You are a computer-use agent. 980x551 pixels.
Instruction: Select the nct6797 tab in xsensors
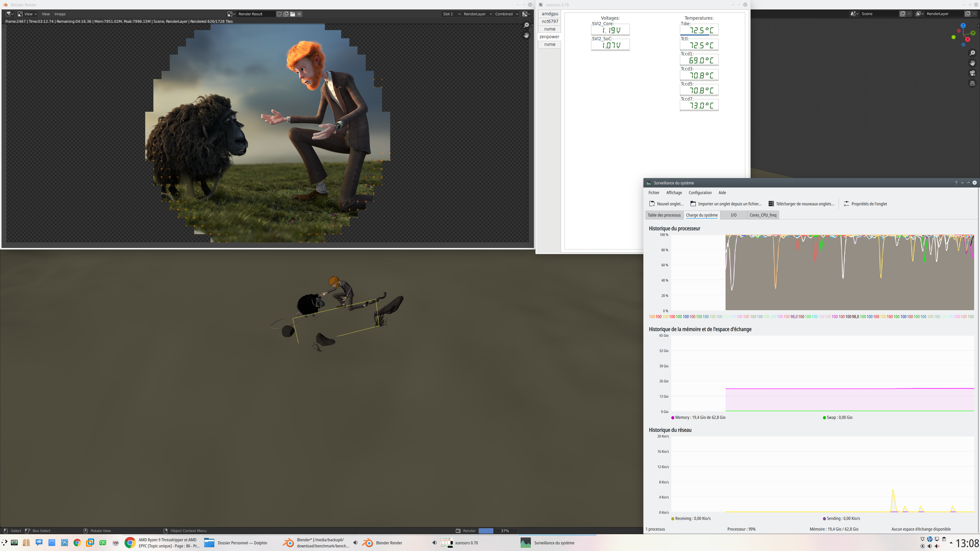550,21
